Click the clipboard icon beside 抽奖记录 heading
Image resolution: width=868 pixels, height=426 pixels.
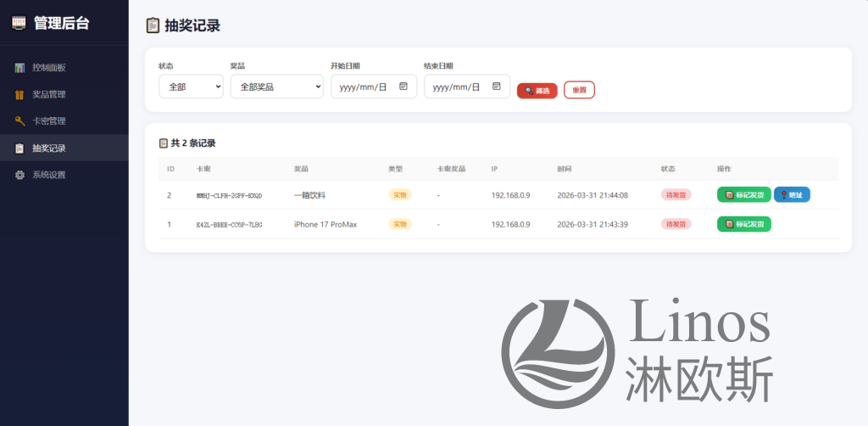pyautogui.click(x=153, y=25)
